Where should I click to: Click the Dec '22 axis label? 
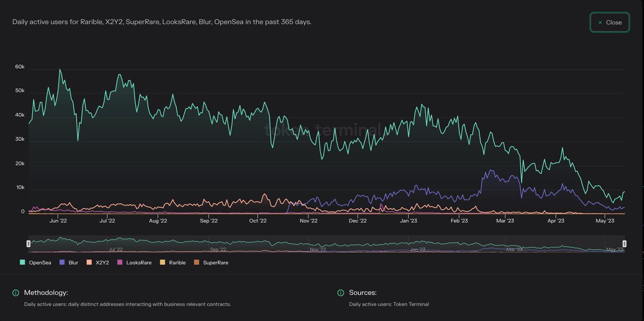point(358,221)
